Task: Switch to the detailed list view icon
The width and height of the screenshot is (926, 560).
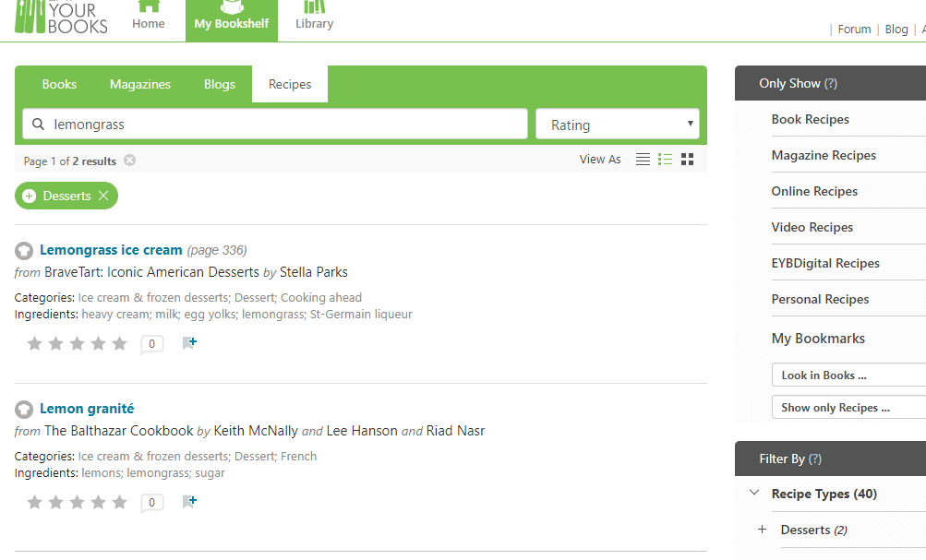Action: pyautogui.click(x=665, y=160)
